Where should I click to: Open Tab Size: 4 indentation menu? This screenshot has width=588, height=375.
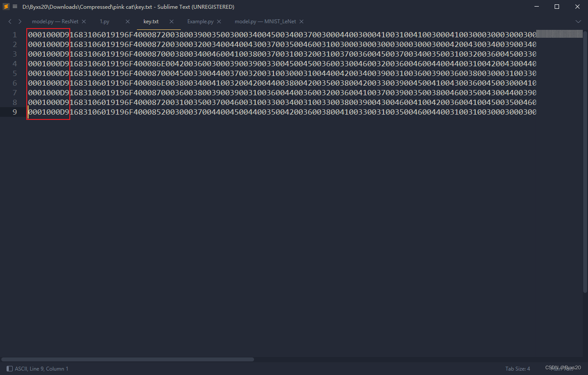point(518,369)
